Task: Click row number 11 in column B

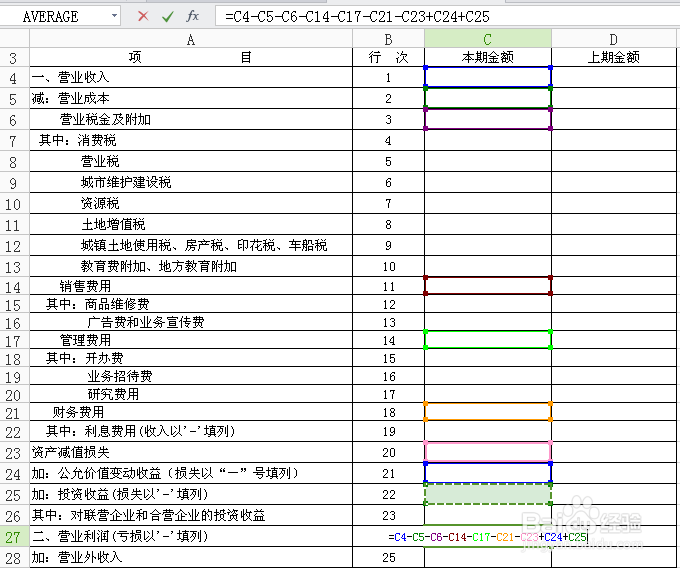Action: click(x=389, y=286)
